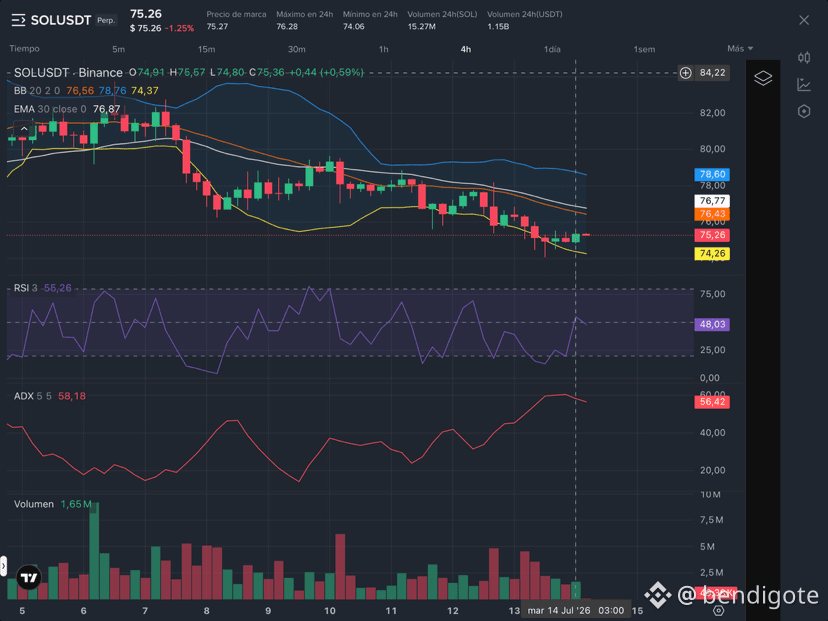Click the red 56,42 ADX value label

[712, 402]
